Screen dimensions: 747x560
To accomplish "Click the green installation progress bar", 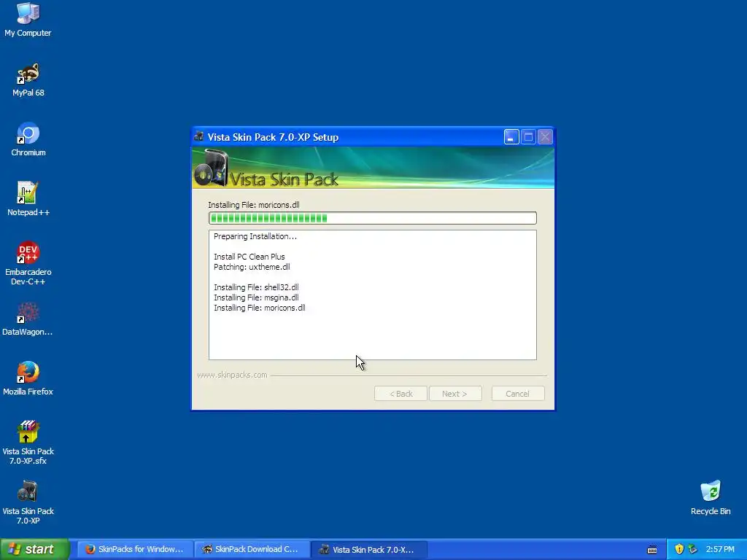I will [x=373, y=218].
